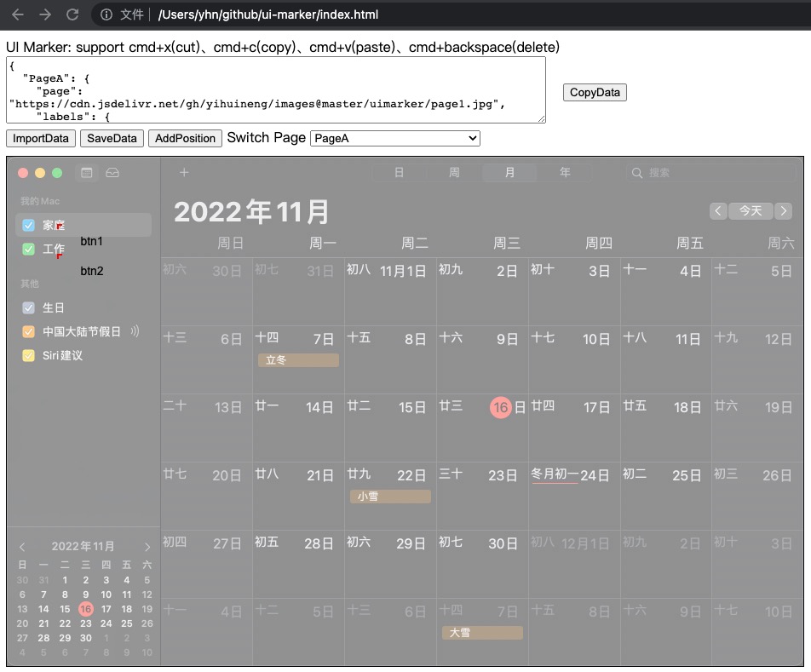The width and height of the screenshot is (811, 672).
Task: Go to previous month with left chevron
Action: pos(718,210)
